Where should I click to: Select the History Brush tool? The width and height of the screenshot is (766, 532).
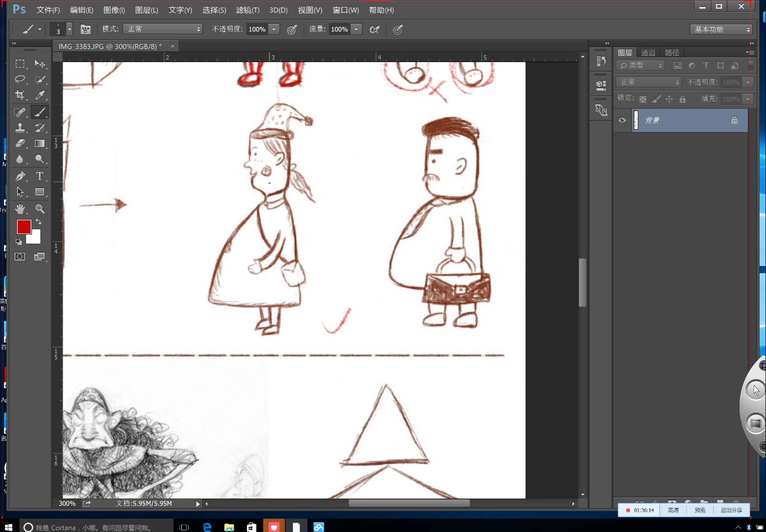(x=40, y=128)
